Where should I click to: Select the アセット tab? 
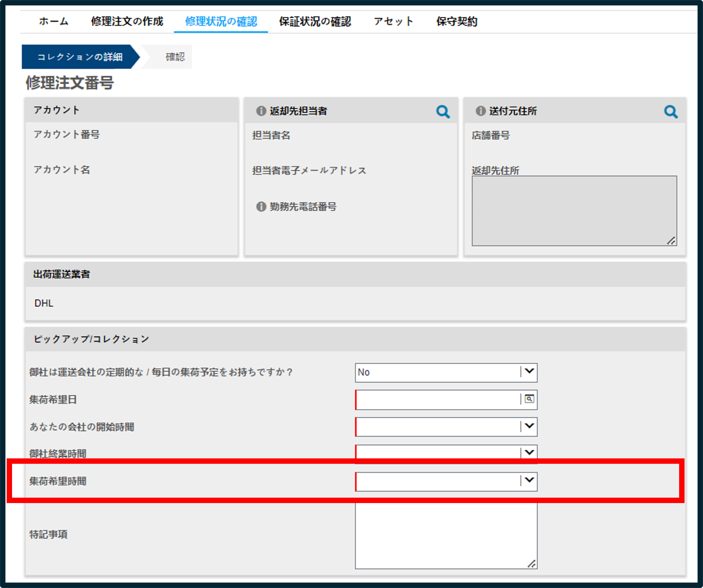click(x=394, y=21)
